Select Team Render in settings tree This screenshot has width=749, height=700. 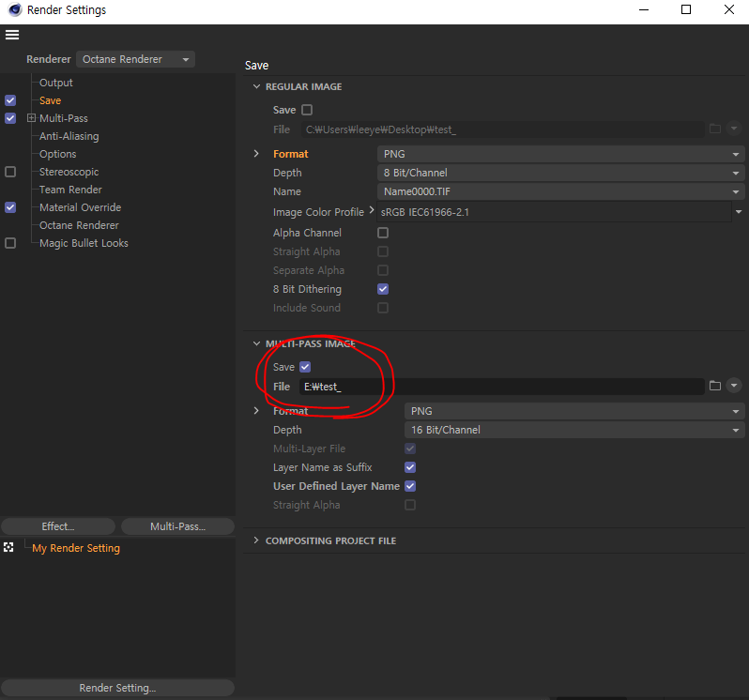pos(70,190)
